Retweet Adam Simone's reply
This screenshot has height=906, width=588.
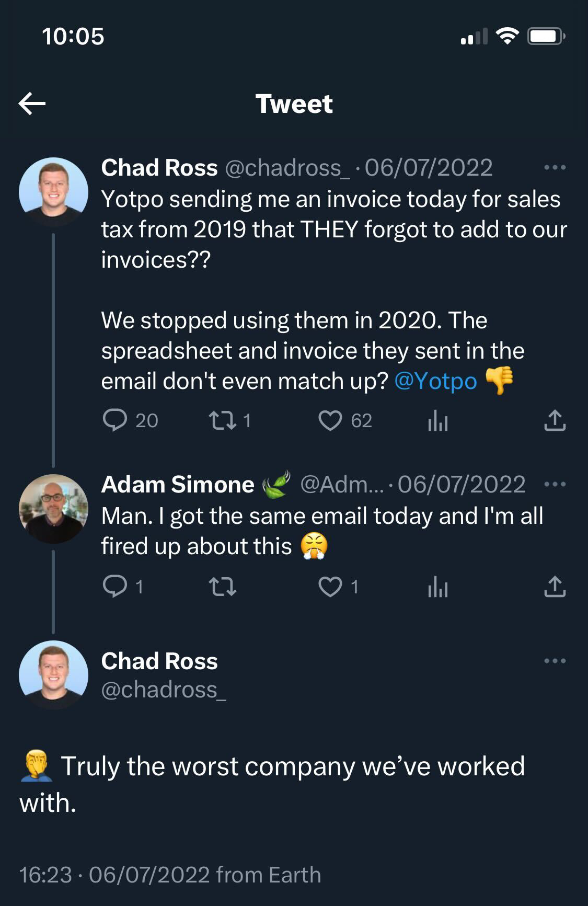[x=222, y=587]
